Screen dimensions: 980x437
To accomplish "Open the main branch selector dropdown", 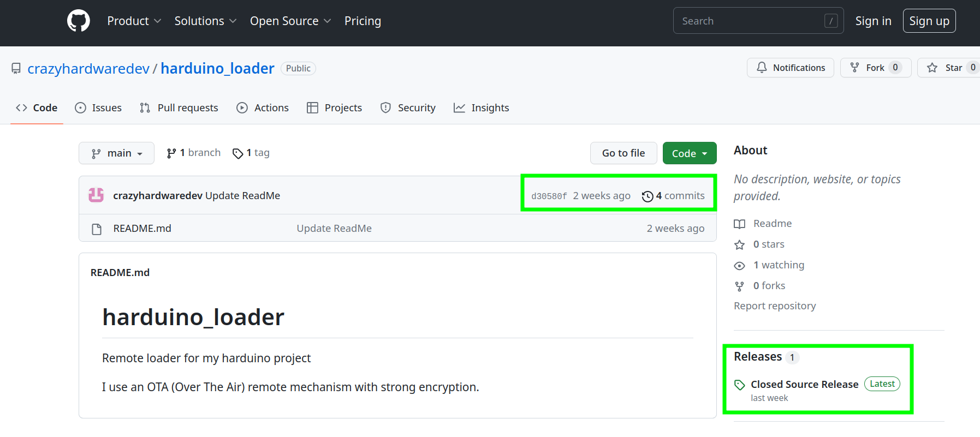I will click(x=116, y=153).
